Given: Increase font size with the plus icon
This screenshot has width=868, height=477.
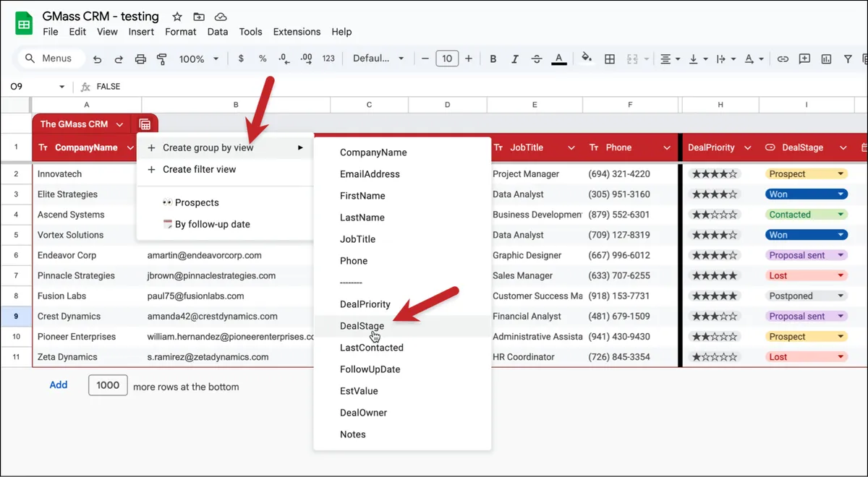Looking at the screenshot, I should tap(469, 59).
